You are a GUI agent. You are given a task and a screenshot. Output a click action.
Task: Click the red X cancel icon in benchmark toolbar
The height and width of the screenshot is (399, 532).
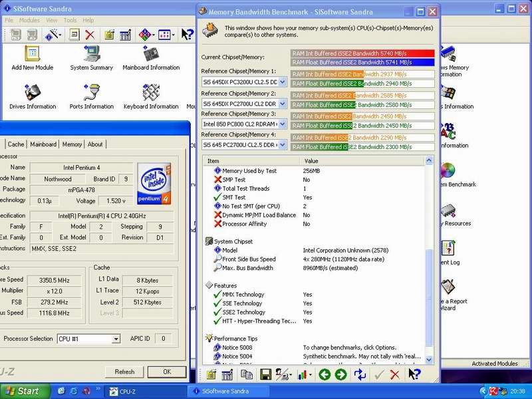coord(394,374)
